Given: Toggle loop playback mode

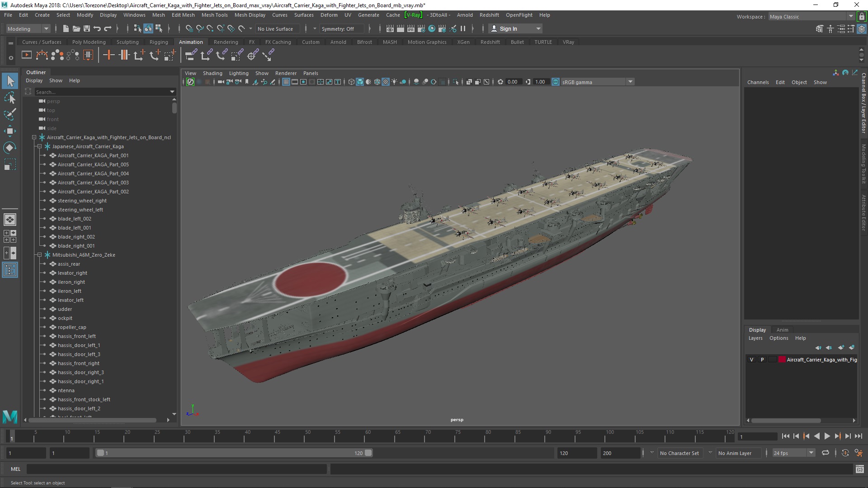Looking at the screenshot, I should (x=825, y=453).
